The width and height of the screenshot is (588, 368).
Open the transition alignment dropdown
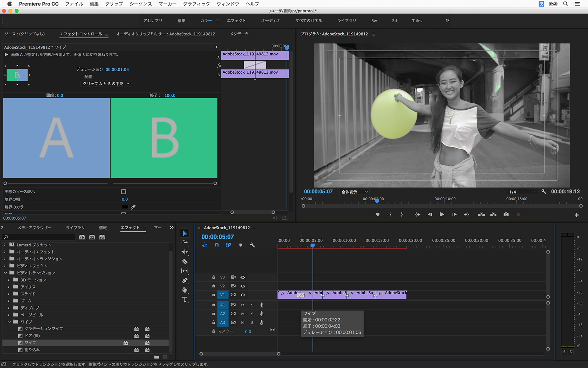pos(106,84)
